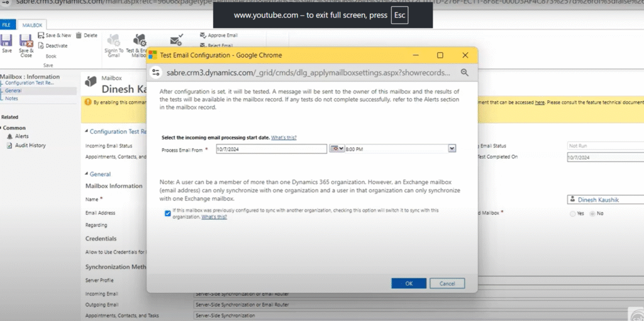
Task: Click the Delete trash icon
Action: pos(79,36)
